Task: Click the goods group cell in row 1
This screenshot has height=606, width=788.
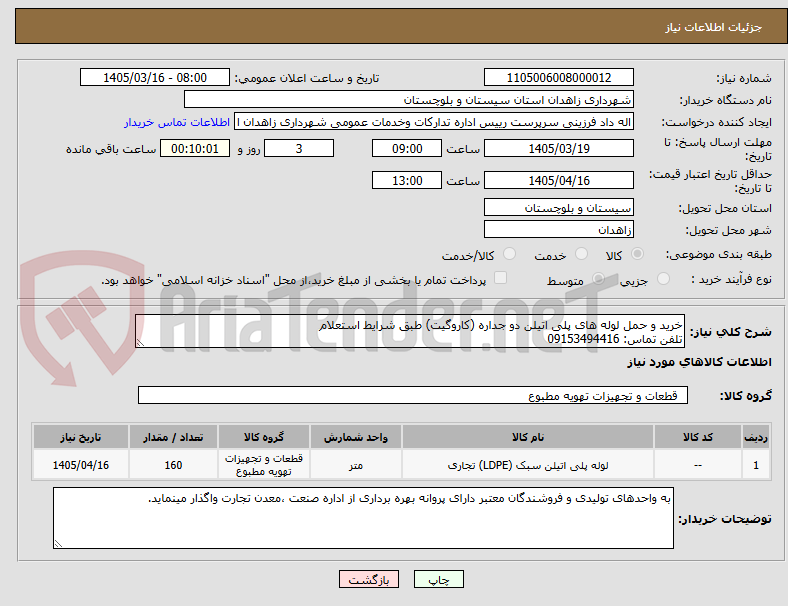Action: (264, 465)
